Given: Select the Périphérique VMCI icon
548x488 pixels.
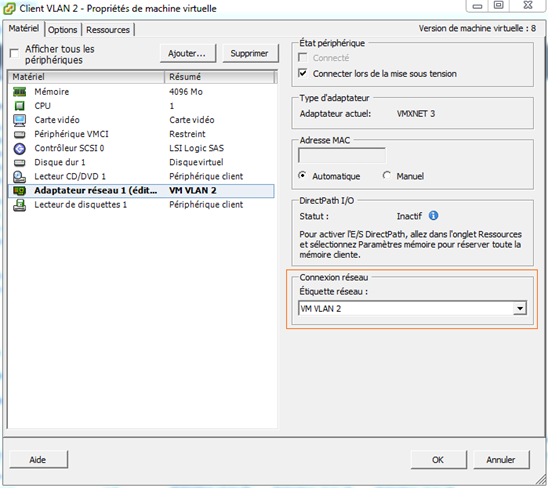Looking at the screenshot, I should [20, 134].
